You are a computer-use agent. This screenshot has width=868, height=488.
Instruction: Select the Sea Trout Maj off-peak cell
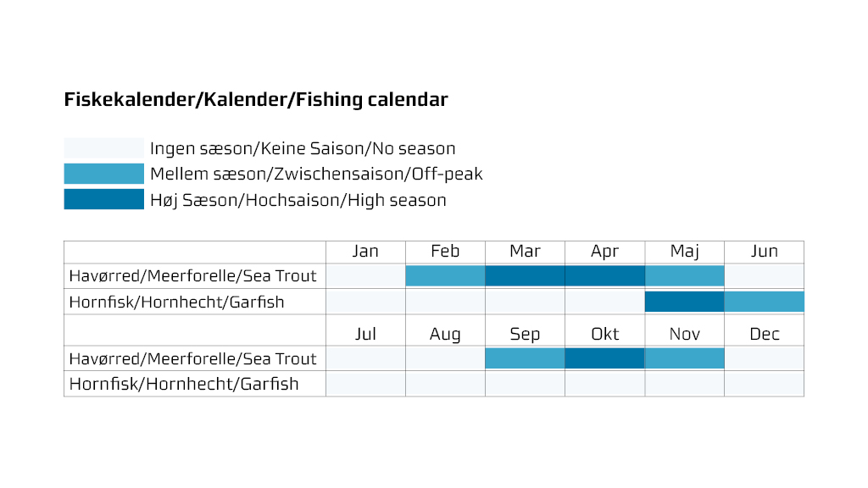pyautogui.click(x=685, y=275)
